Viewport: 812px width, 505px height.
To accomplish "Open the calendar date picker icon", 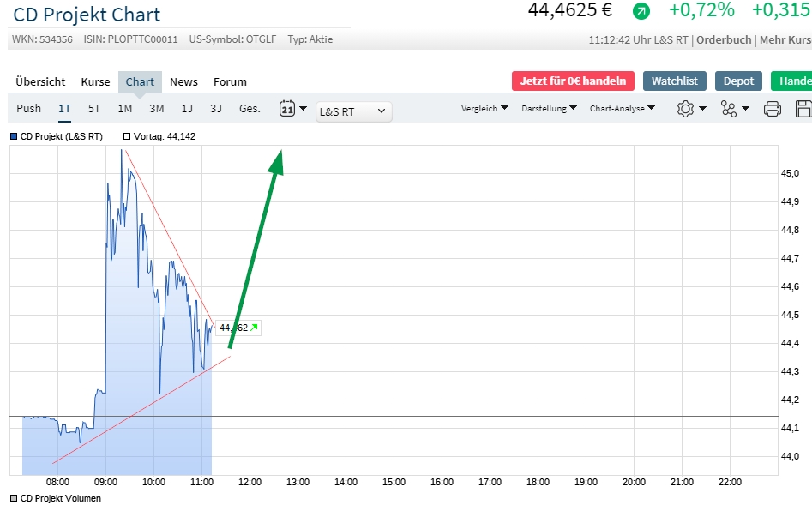I will (287, 109).
